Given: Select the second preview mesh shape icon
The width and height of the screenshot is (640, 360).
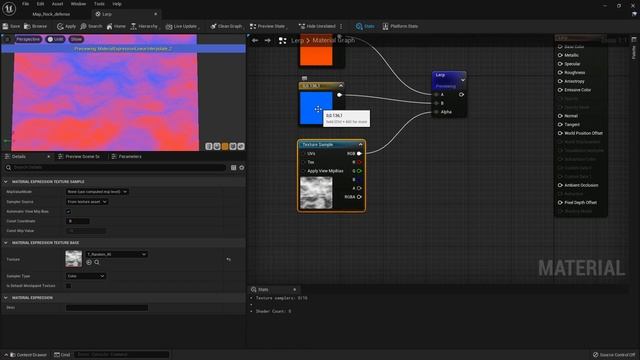Looking at the screenshot, I should [217, 146].
